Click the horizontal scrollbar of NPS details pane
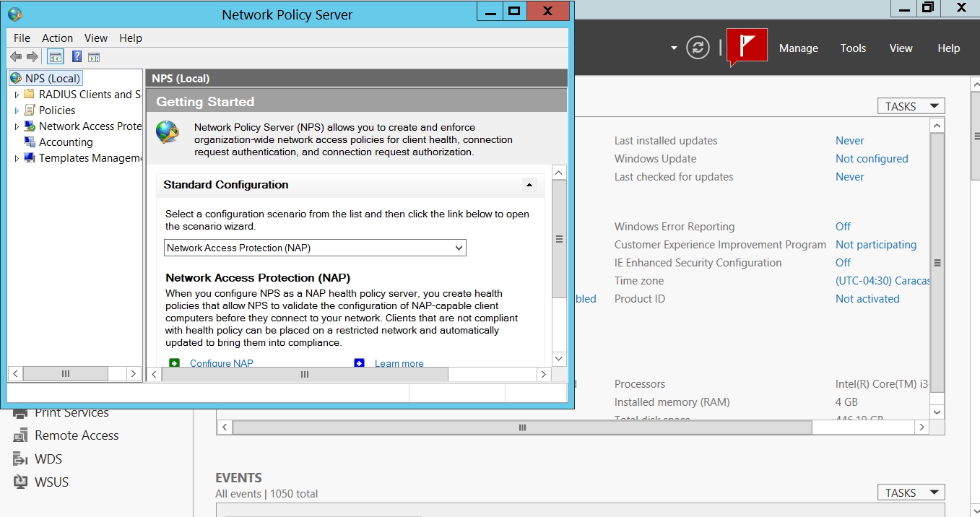Viewport: 980px width, 517px height. point(304,374)
